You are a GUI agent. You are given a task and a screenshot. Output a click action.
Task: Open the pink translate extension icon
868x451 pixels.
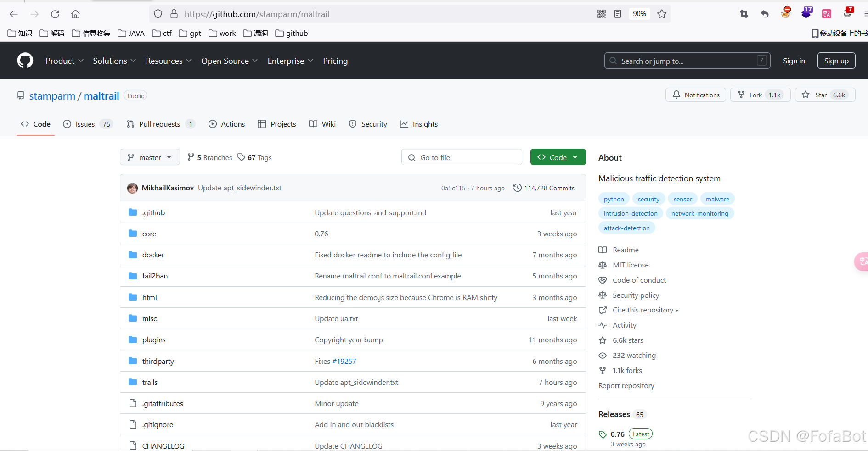pyautogui.click(x=827, y=14)
